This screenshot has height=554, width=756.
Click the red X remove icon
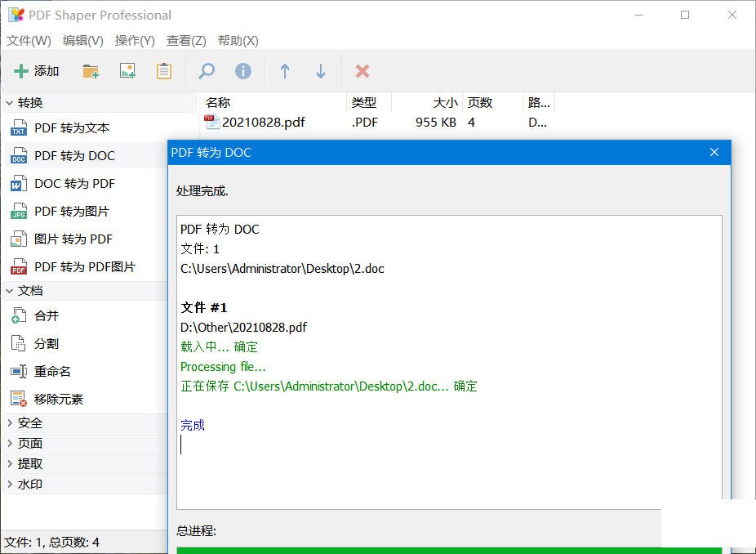(x=362, y=71)
